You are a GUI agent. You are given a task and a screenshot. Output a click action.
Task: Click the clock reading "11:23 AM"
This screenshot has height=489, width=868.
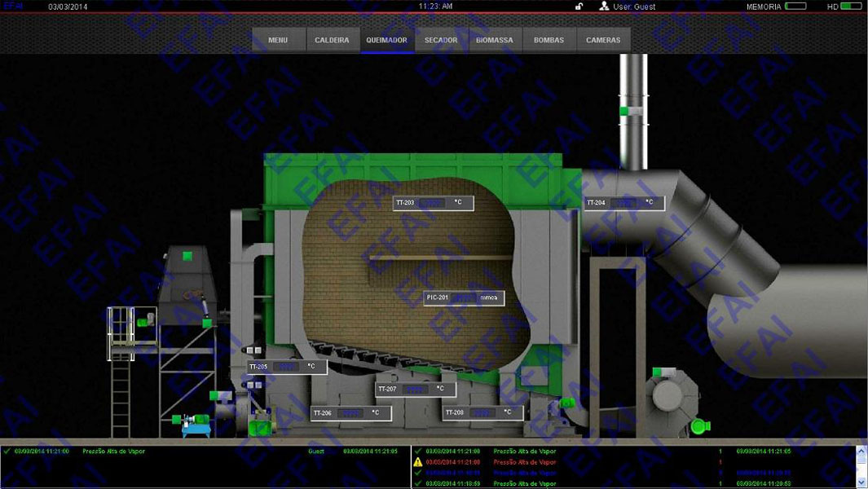coord(435,6)
